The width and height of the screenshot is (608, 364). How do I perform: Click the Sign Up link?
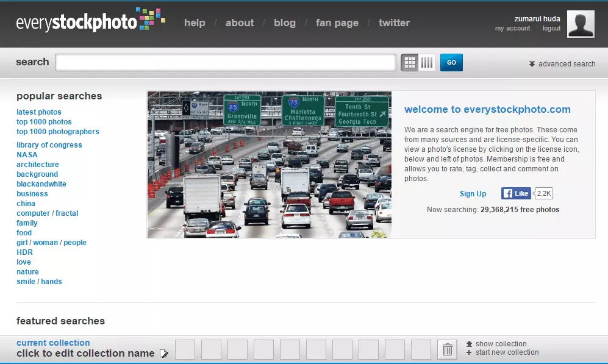coord(473,194)
